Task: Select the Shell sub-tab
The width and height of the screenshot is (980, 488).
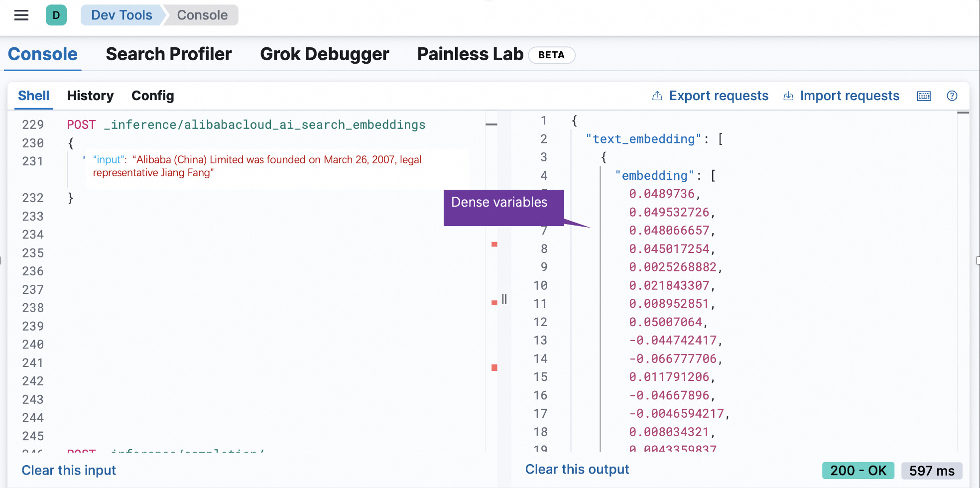Action: 33,96
